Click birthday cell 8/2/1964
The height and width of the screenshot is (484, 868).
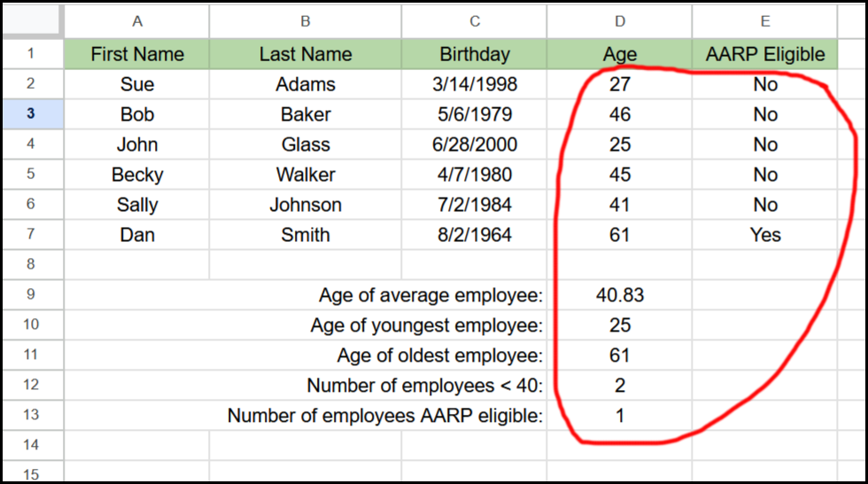pyautogui.click(x=475, y=235)
